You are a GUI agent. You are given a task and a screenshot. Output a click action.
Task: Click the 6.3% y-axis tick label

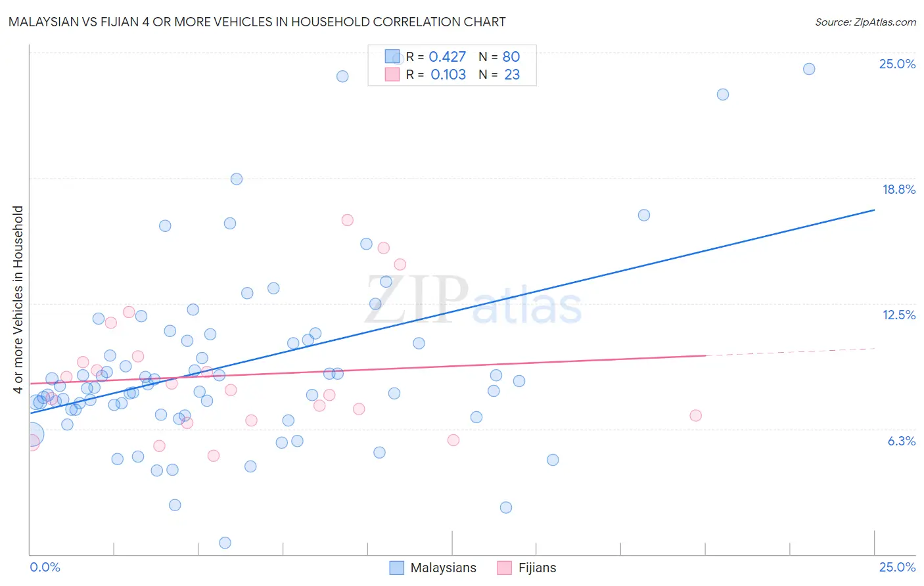901,441
